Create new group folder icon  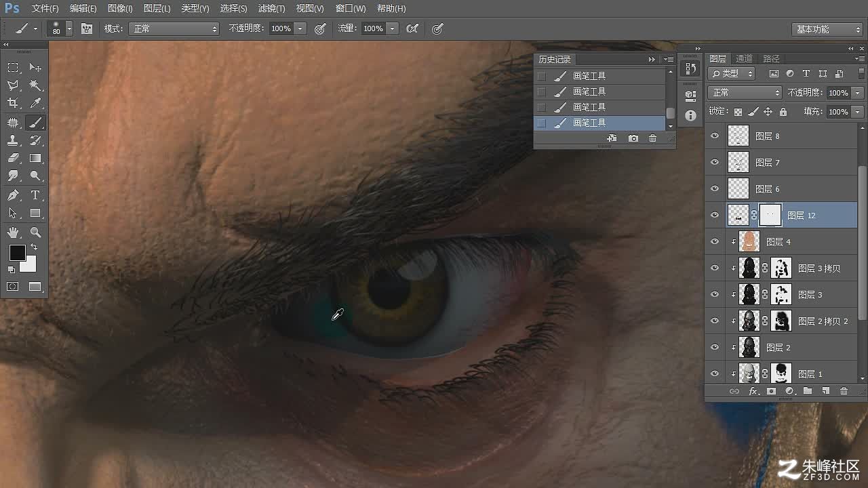[x=808, y=391]
